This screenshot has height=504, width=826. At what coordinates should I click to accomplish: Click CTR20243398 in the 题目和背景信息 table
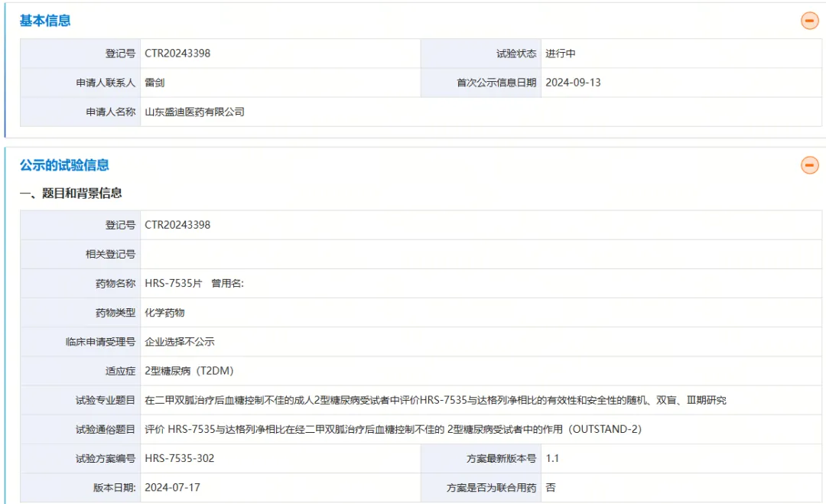pos(177,225)
